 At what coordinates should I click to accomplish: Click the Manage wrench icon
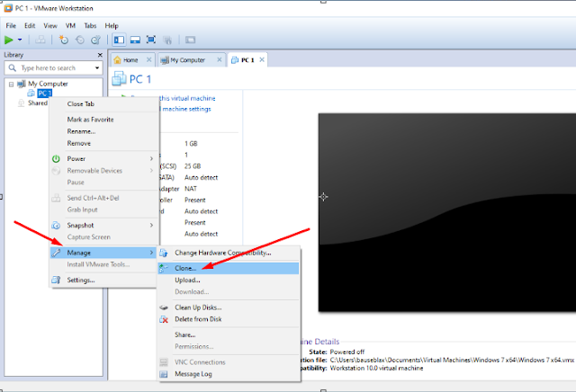click(56, 253)
